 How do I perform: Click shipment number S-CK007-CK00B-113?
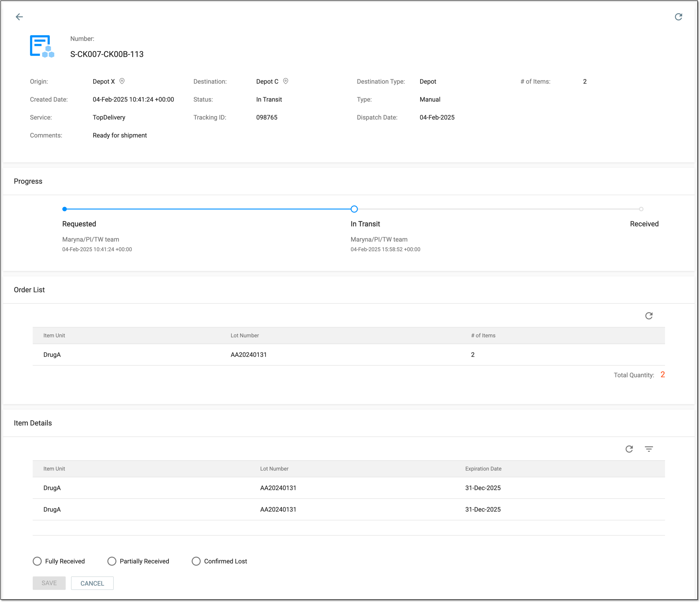coord(107,54)
